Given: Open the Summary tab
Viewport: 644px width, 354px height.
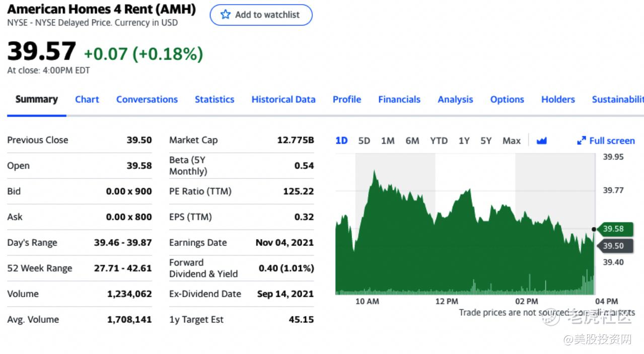Looking at the screenshot, I should coord(37,99).
